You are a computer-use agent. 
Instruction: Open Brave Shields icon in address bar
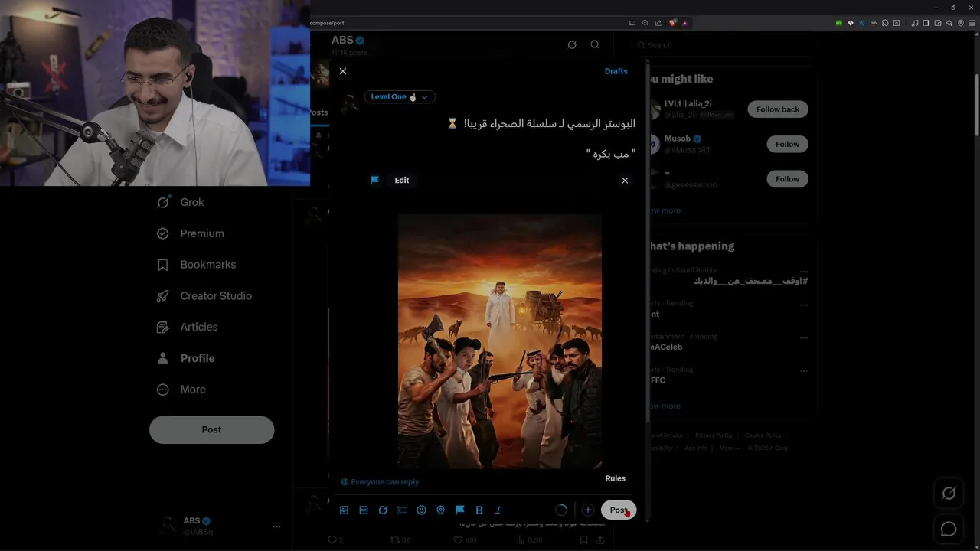pos(672,23)
